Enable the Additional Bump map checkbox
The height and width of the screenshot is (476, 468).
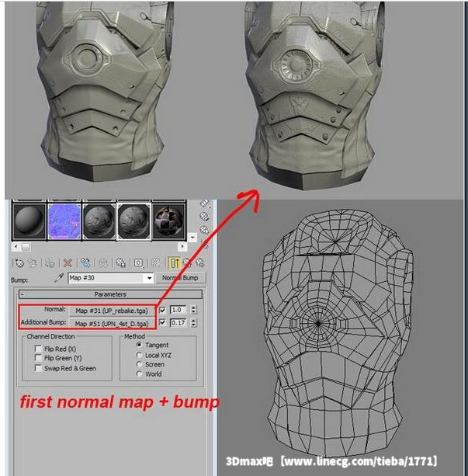[x=162, y=322]
